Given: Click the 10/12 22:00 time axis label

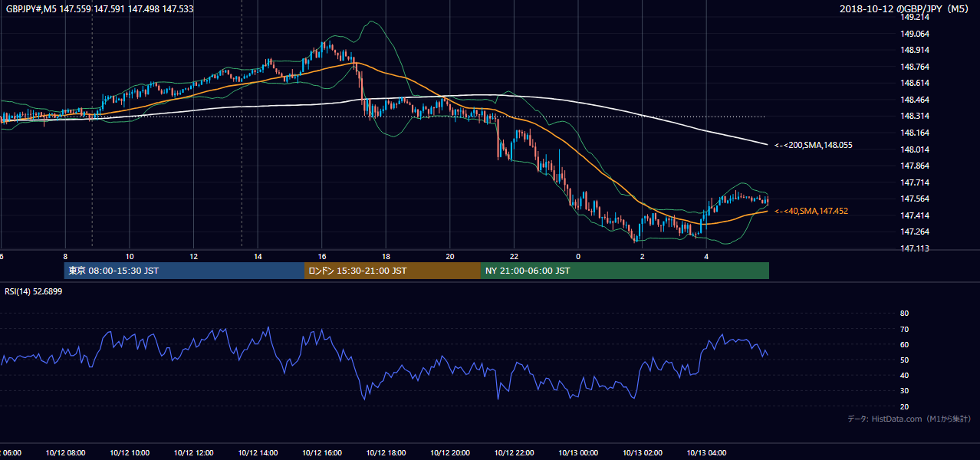Looking at the screenshot, I should point(514,453).
